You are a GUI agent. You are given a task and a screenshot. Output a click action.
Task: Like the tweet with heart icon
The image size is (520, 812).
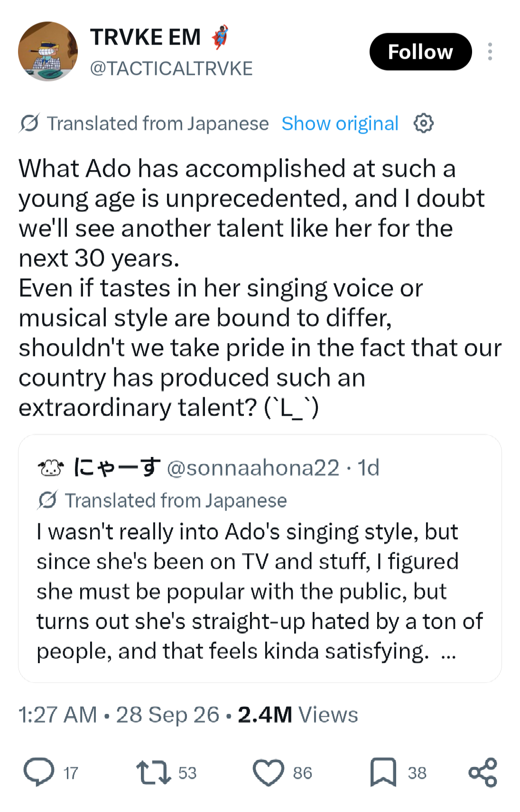tap(268, 772)
